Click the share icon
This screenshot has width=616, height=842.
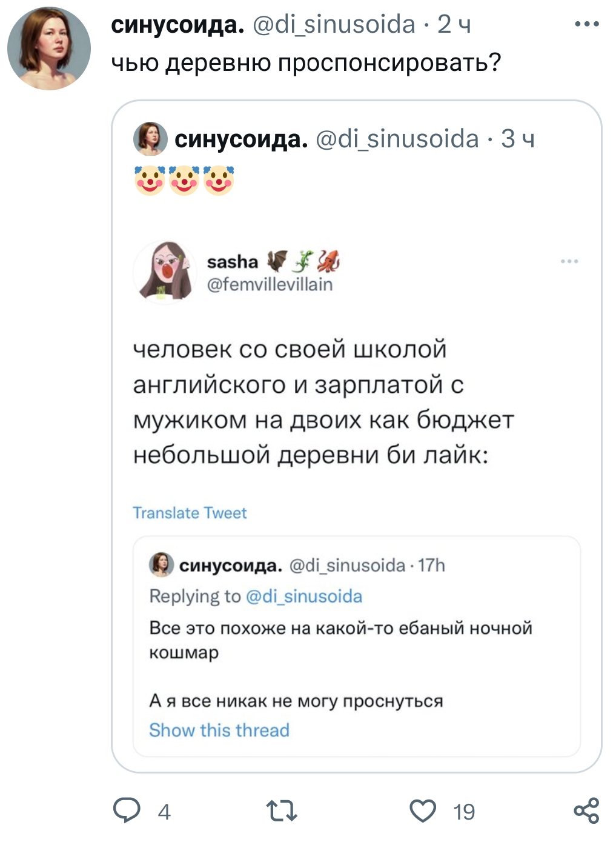[x=586, y=810]
